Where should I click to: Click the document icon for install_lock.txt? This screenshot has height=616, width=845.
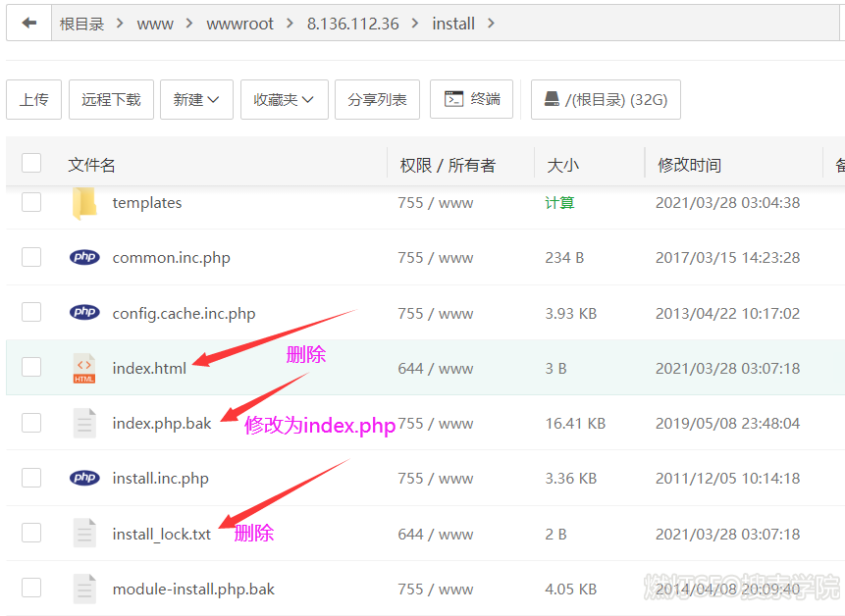click(x=84, y=535)
